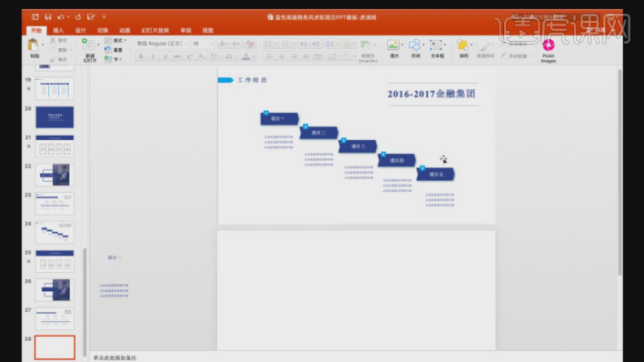Open the New Slide layout dropdown arrow
The height and width of the screenshot is (362, 644).
coord(98,45)
